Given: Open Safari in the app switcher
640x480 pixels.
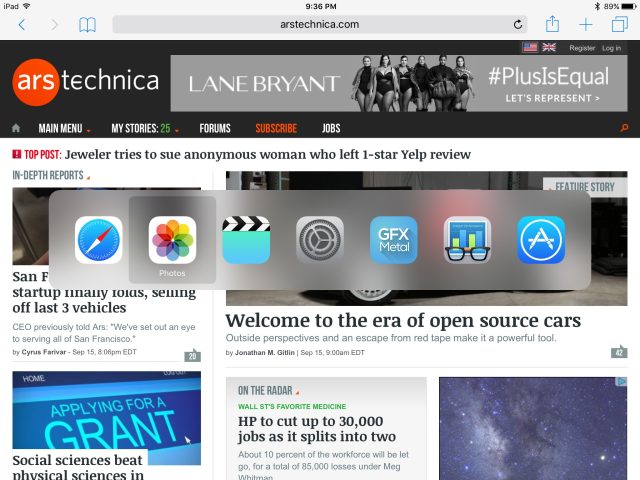Looking at the screenshot, I should click(99, 240).
